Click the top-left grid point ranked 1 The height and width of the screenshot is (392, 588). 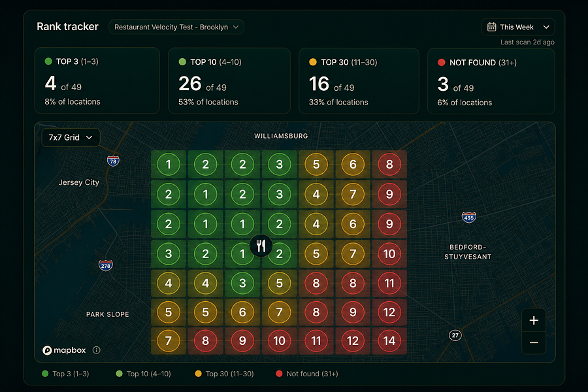(169, 164)
